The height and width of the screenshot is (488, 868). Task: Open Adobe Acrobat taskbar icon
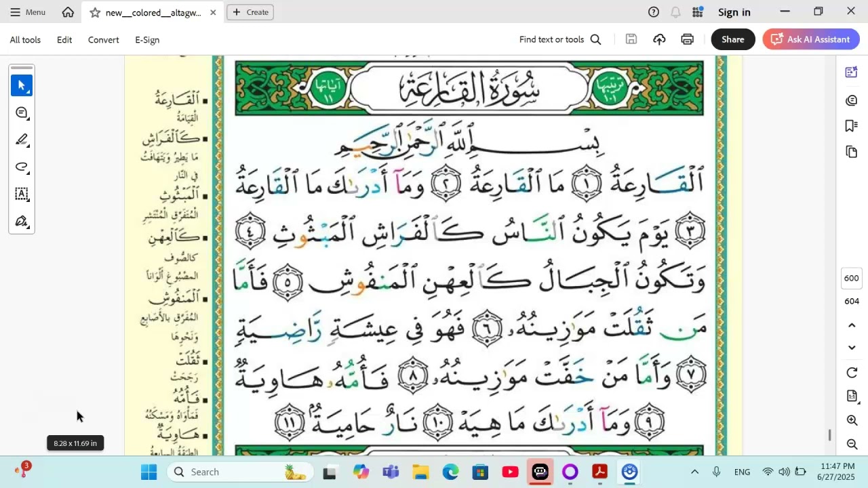click(x=599, y=472)
